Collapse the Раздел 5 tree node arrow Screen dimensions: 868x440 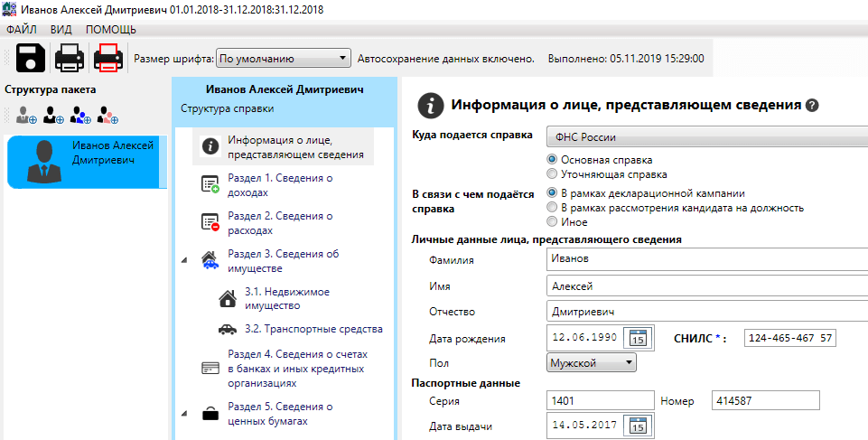click(185, 414)
